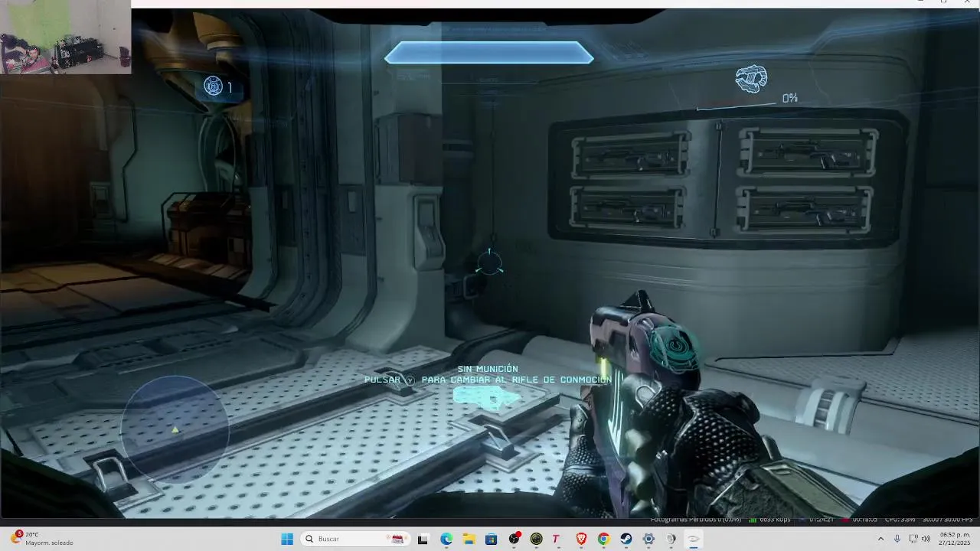Click the microphone tray icon
The image size is (980, 551).
tap(897, 539)
